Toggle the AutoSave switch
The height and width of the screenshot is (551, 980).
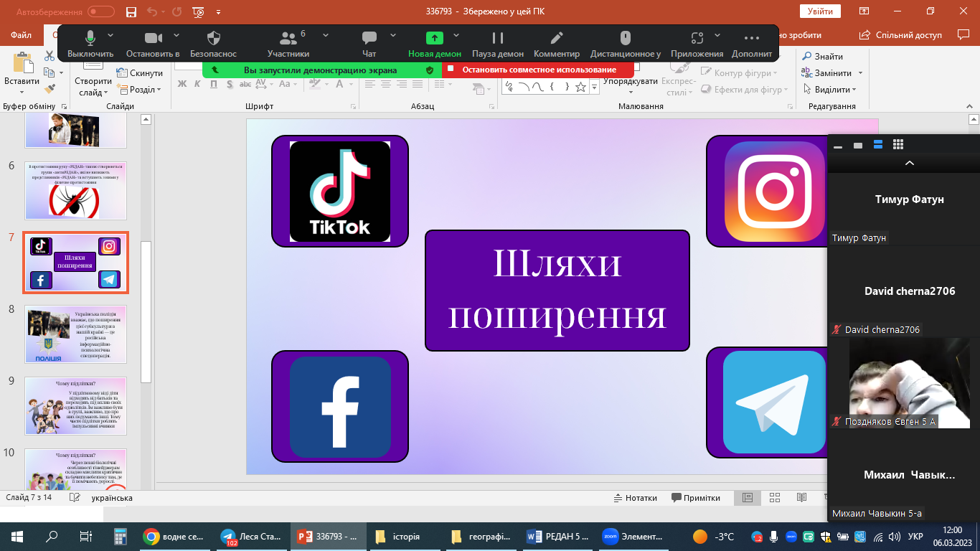tap(100, 11)
